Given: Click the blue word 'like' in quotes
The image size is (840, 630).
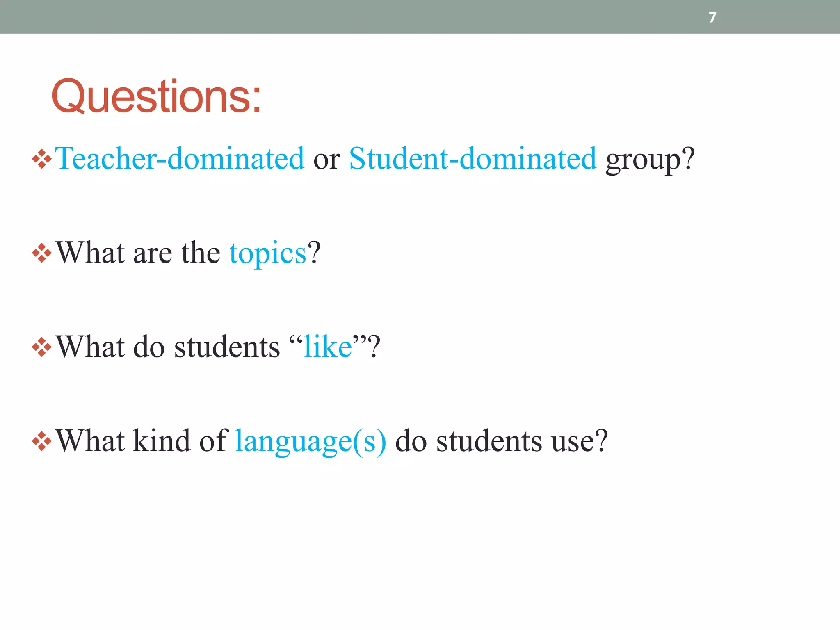Looking at the screenshot, I should click(328, 347).
